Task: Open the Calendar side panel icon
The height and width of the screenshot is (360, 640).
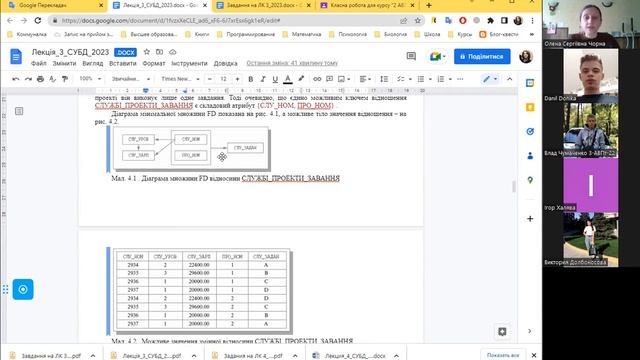Action: tap(530, 83)
